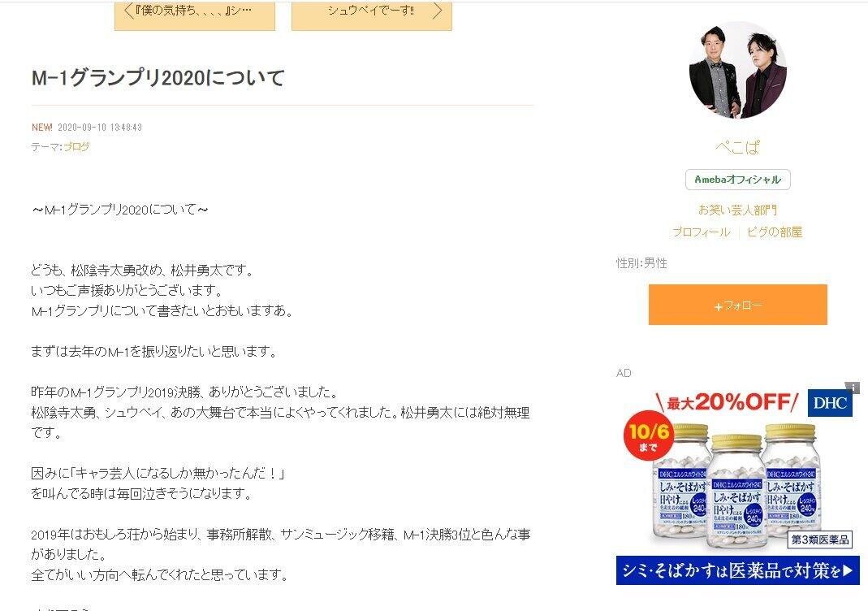Viewport: 868px width, 611px height.
Task: Open the next entry シュウペイでーす!! button
Action: pos(372,15)
